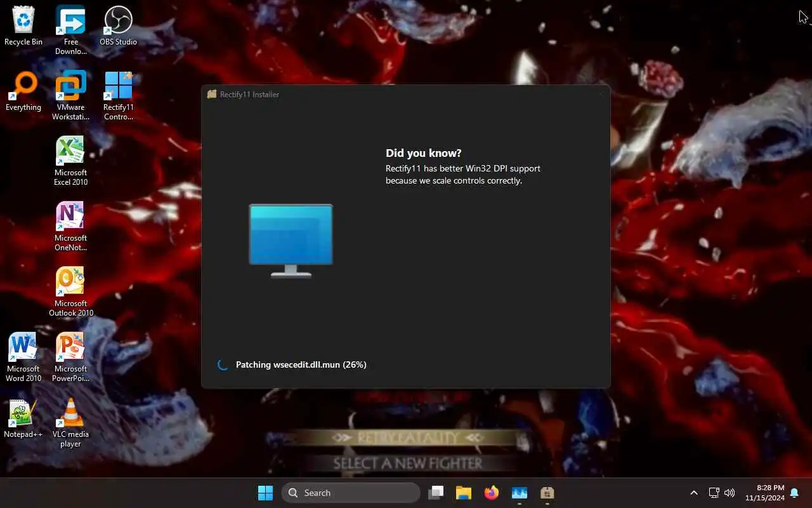The width and height of the screenshot is (812, 508).
Task: Launch Microsoft Outlook 2010 shortcut
Action: pyautogui.click(x=70, y=291)
